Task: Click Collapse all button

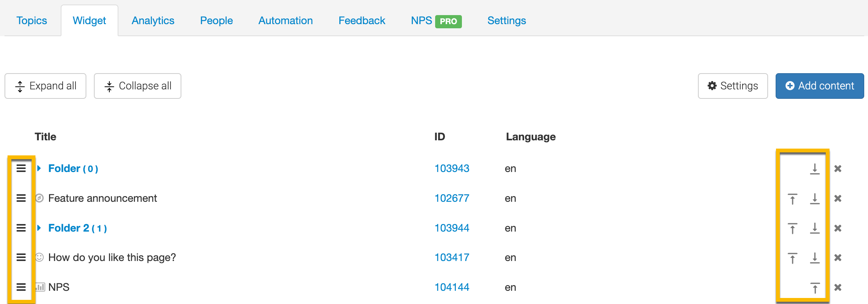Action: [138, 86]
